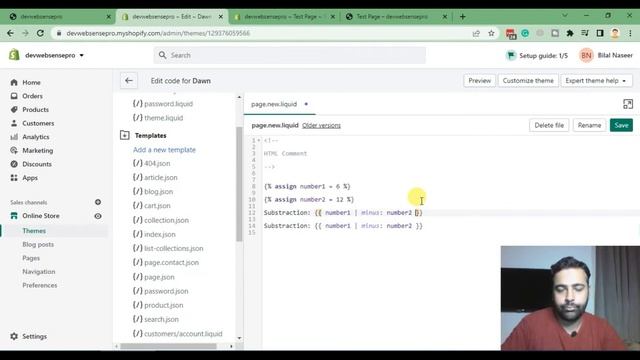
Task: Click Delete file button
Action: tap(549, 125)
